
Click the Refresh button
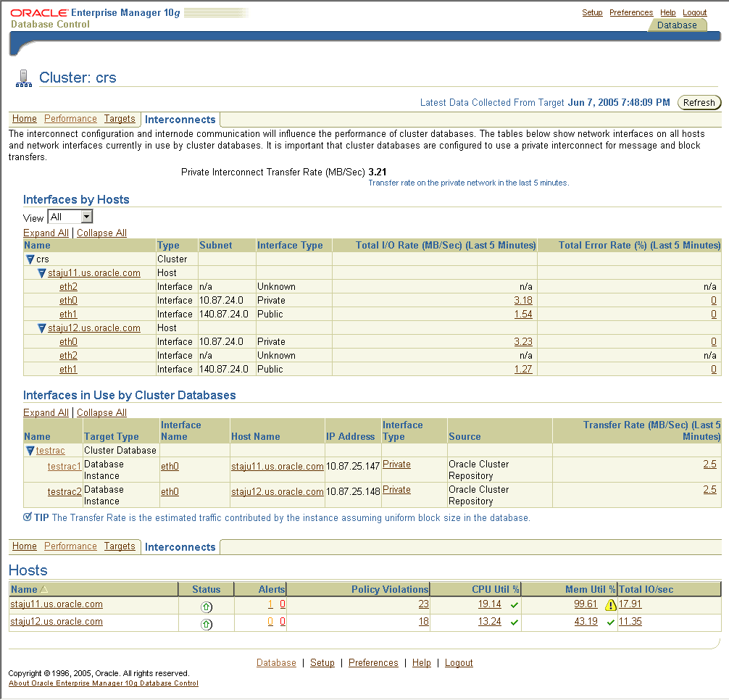[699, 102]
